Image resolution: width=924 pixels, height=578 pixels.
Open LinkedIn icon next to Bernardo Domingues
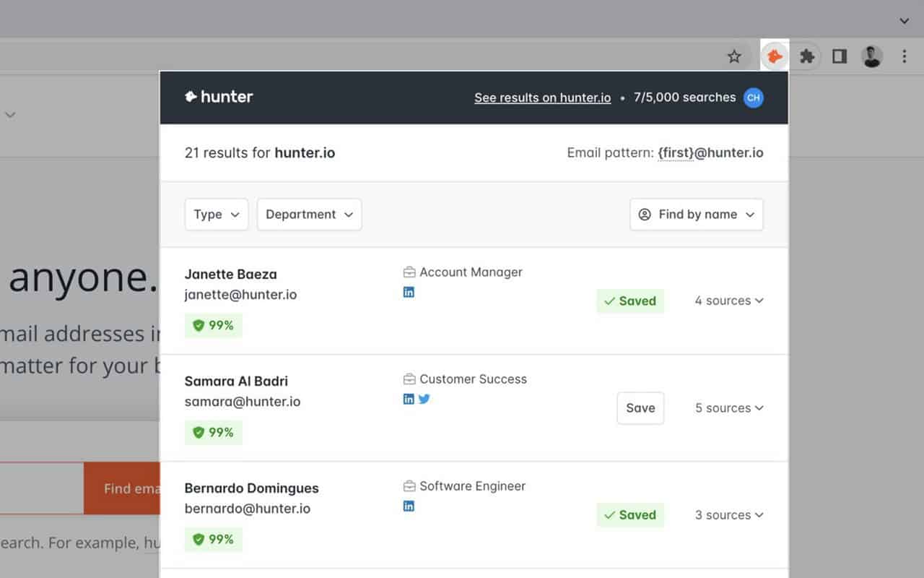tap(409, 506)
